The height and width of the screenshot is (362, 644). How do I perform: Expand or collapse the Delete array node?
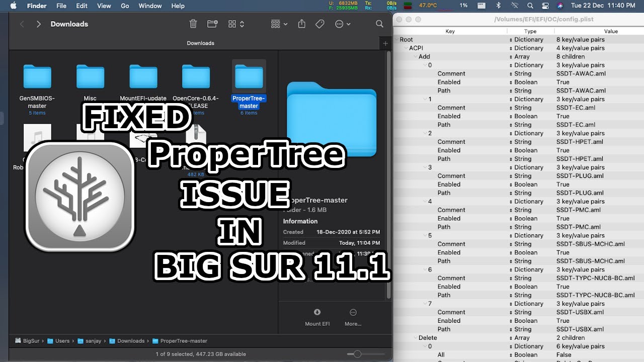pyautogui.click(x=415, y=338)
